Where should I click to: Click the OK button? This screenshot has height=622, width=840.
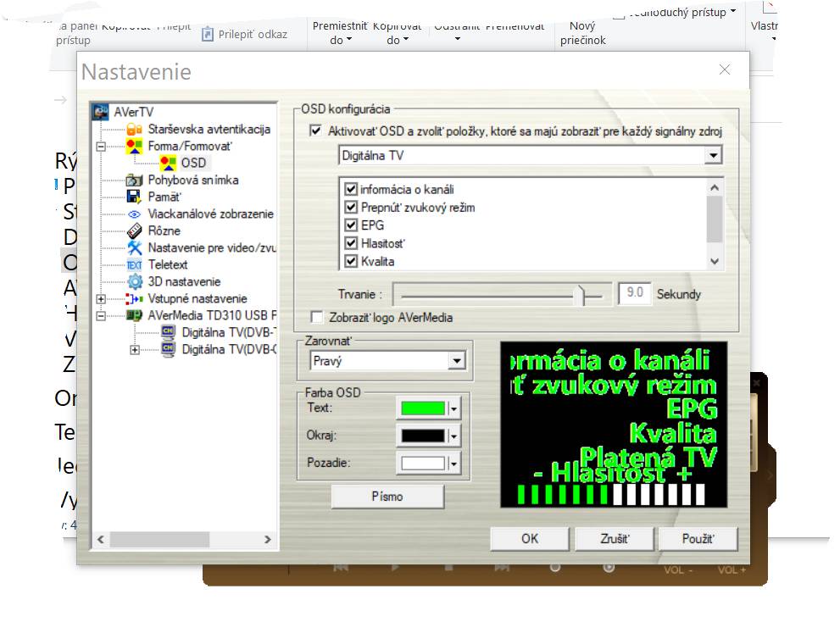click(x=530, y=538)
